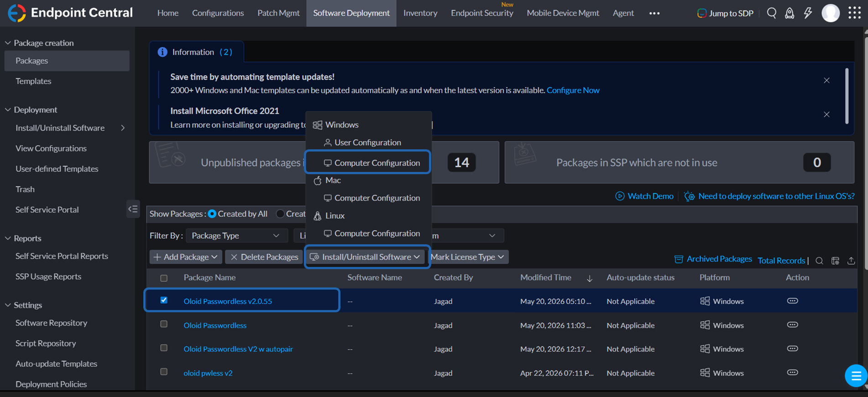Viewport: 868px width, 397px height.
Task: Open the Archived Packages link
Action: 713,259
